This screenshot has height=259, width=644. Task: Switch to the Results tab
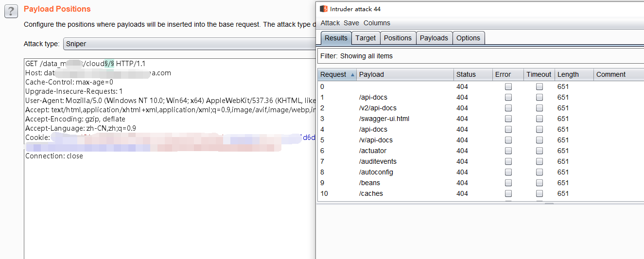336,38
